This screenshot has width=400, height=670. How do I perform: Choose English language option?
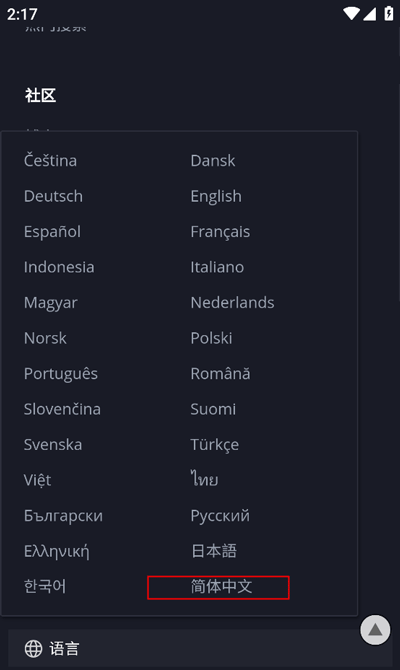(x=216, y=196)
